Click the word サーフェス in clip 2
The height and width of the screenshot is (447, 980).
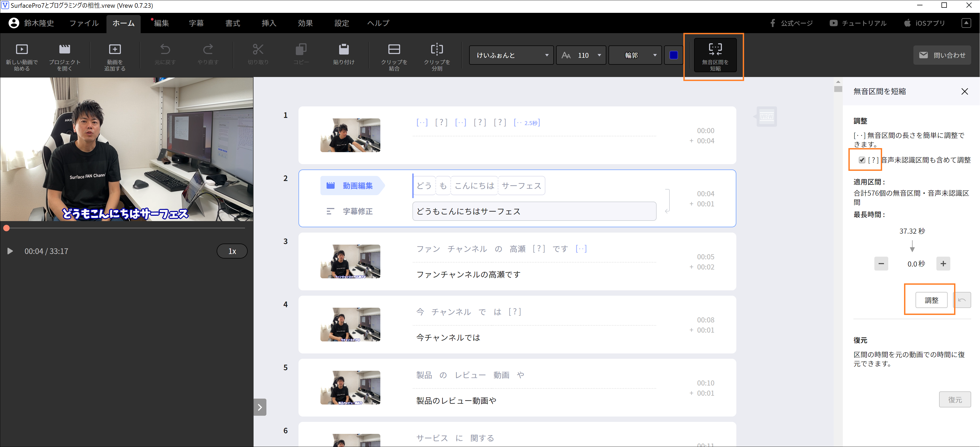pos(521,186)
